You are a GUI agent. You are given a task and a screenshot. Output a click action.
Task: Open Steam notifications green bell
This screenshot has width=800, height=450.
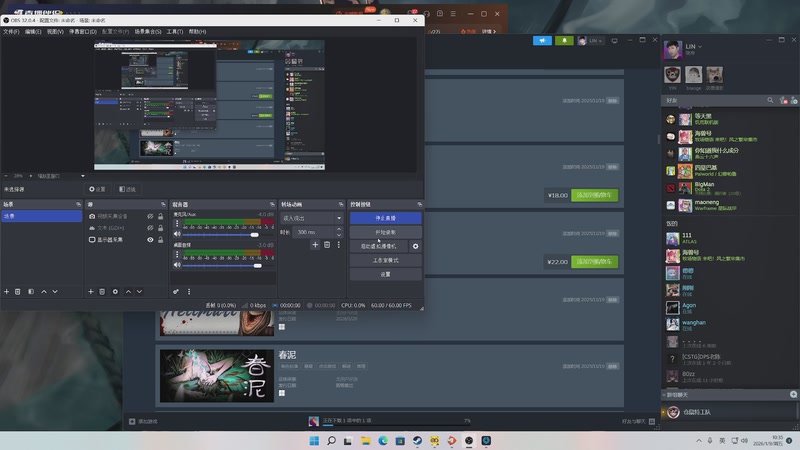[564, 40]
